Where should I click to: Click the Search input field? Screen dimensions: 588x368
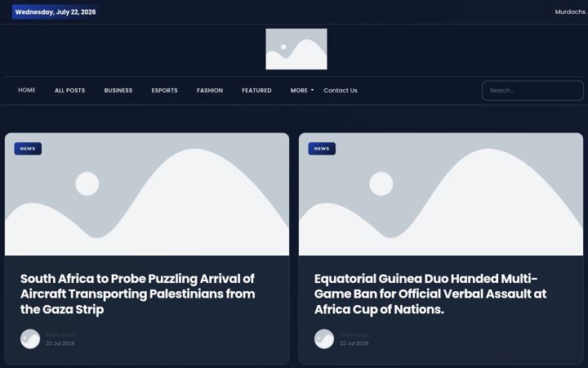coord(532,91)
